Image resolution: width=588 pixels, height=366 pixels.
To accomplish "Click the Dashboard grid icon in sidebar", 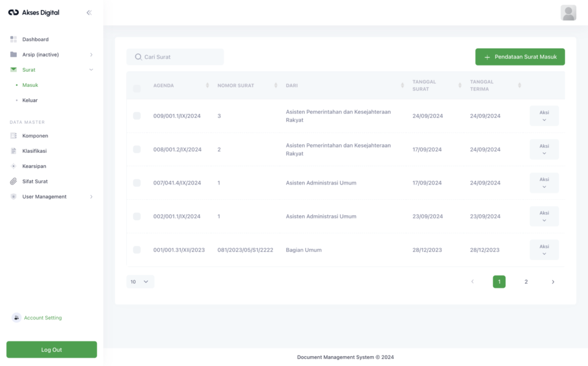I will pyautogui.click(x=14, y=39).
